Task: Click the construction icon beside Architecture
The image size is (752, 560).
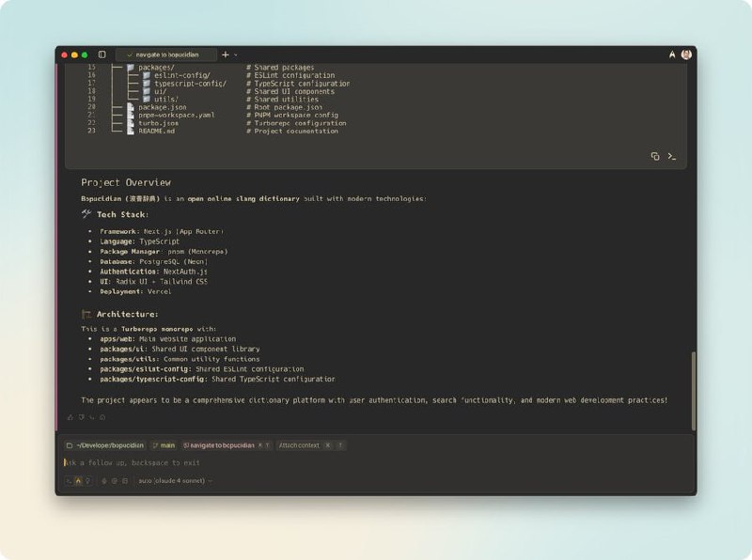Action: [x=86, y=314]
